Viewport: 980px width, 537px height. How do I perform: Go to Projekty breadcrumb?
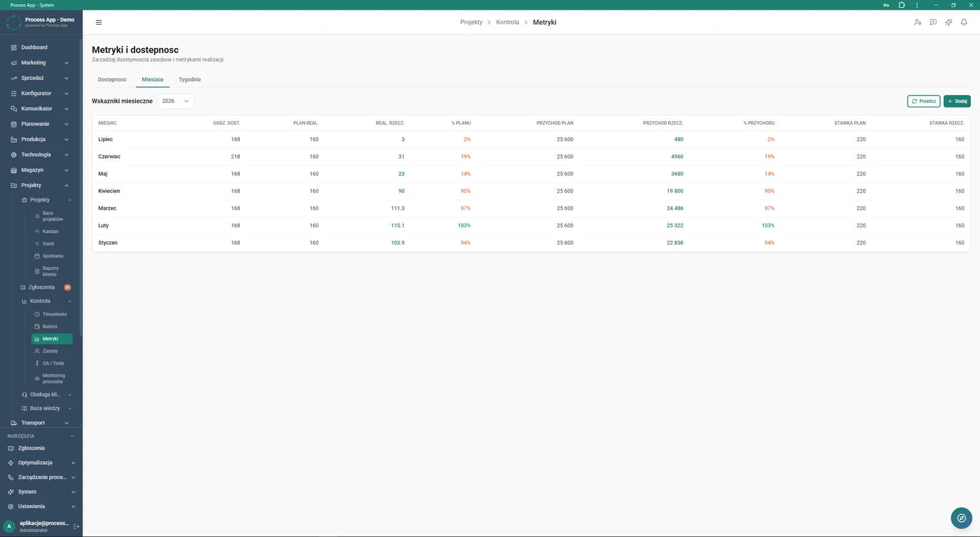(472, 22)
